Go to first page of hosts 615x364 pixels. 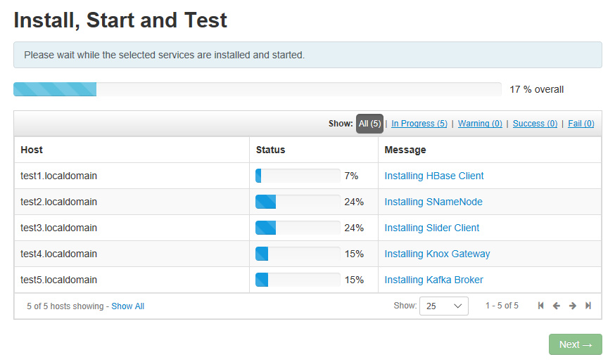click(x=540, y=306)
